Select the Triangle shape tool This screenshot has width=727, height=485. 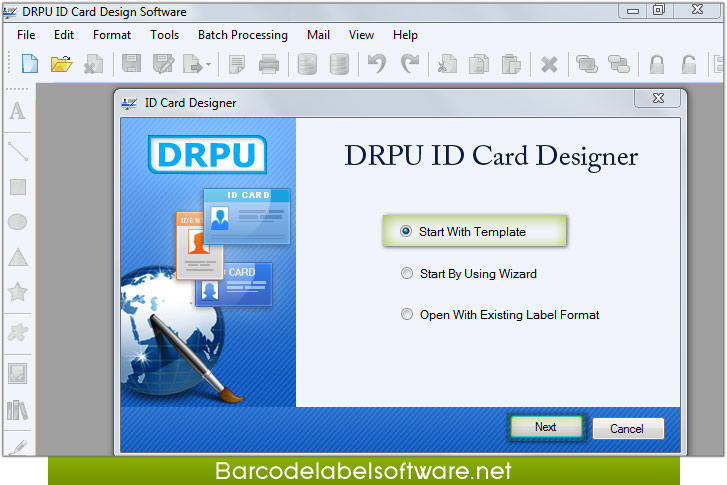coord(18,257)
